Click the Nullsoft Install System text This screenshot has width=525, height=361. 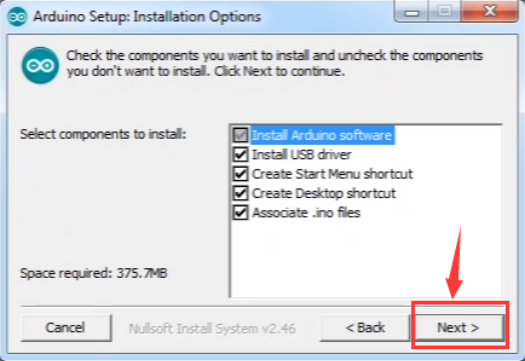[212, 329]
